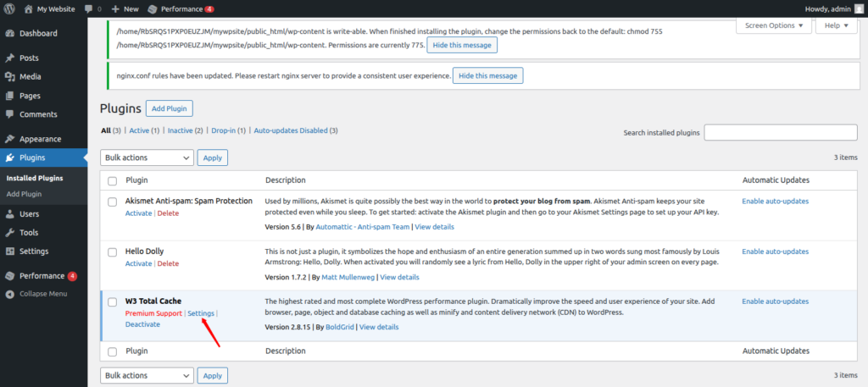
Task: Enable auto-updates for Hello Dolly
Action: pos(775,252)
